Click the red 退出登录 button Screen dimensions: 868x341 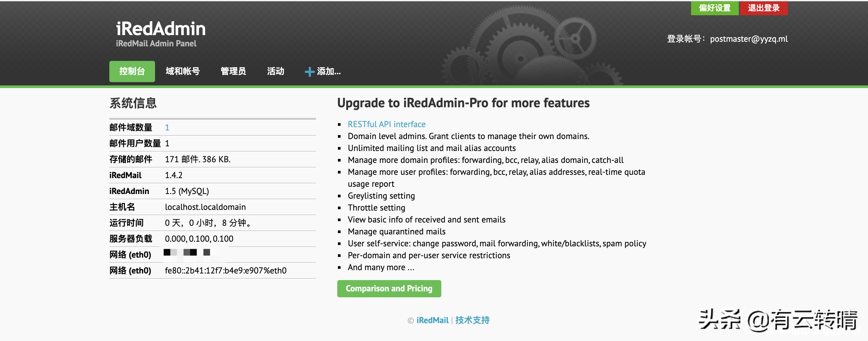click(763, 8)
